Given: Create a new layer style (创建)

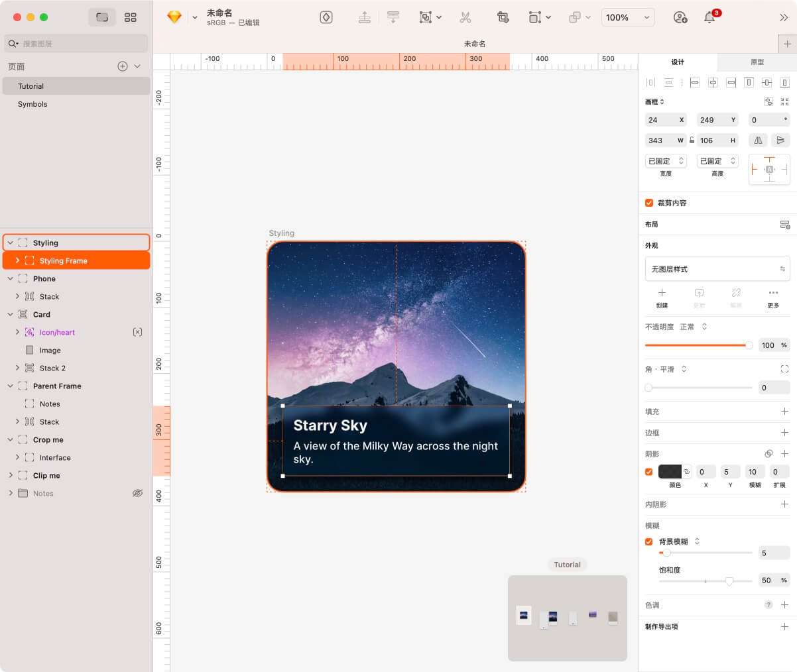Looking at the screenshot, I should [662, 298].
